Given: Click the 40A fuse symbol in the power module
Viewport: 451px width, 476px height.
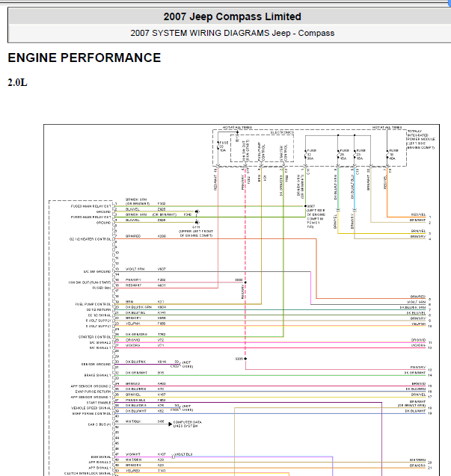Looking at the screenshot, I should pos(387,154).
